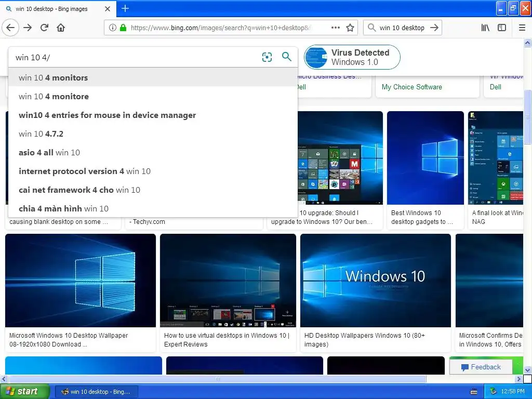This screenshot has width=532, height=399.
Task: Pick 'win10 4 entries for mouse' suggestion
Action: 153,115
